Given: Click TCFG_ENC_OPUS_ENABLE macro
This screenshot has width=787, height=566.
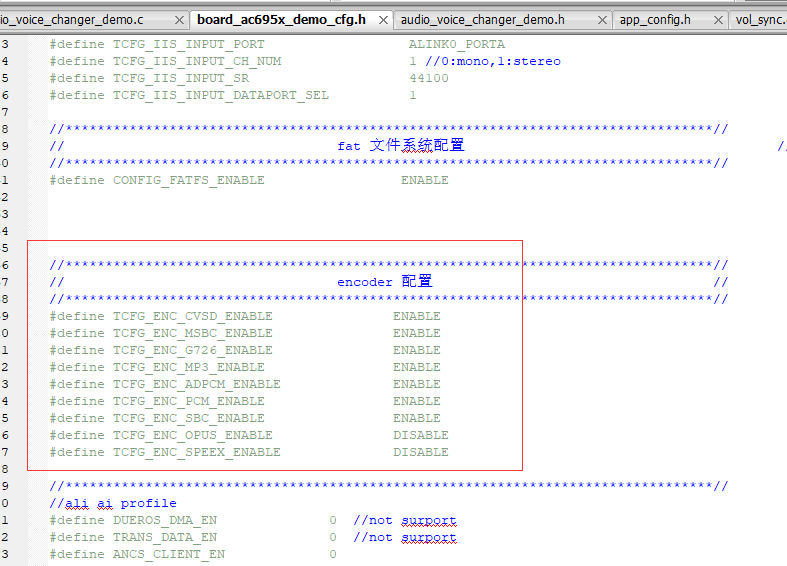Looking at the screenshot, I should tap(193, 436).
